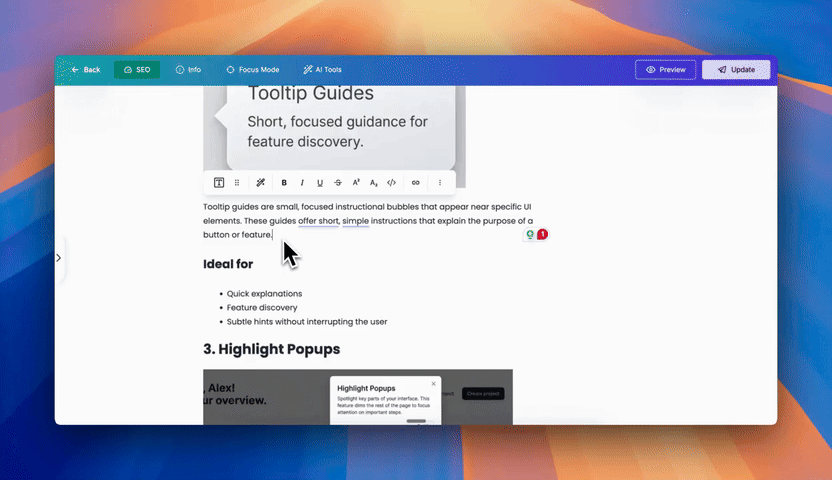This screenshot has height=480, width=832.
Task: Click the Update button
Action: [x=736, y=69]
